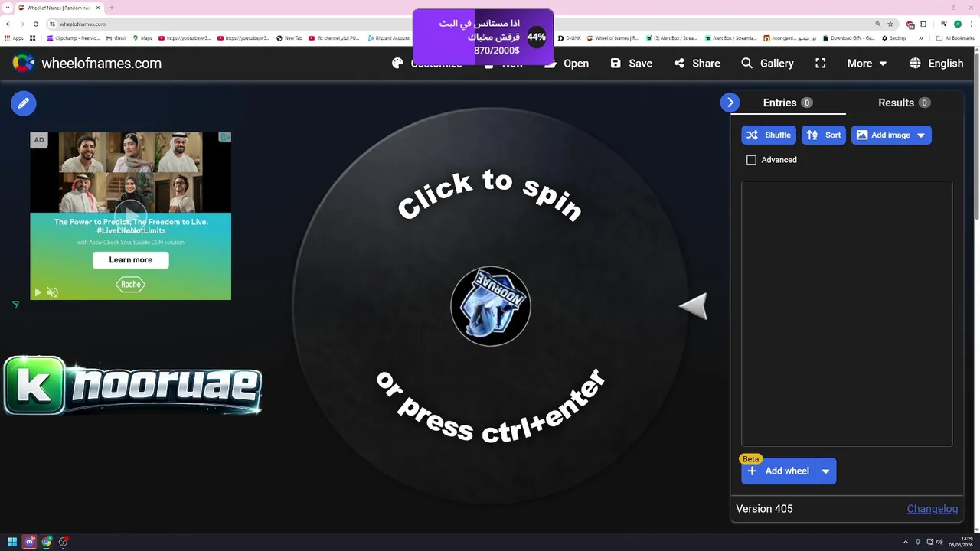The width and height of the screenshot is (980, 551).
Task: Open the Gmail bookmark
Action: click(x=116, y=38)
